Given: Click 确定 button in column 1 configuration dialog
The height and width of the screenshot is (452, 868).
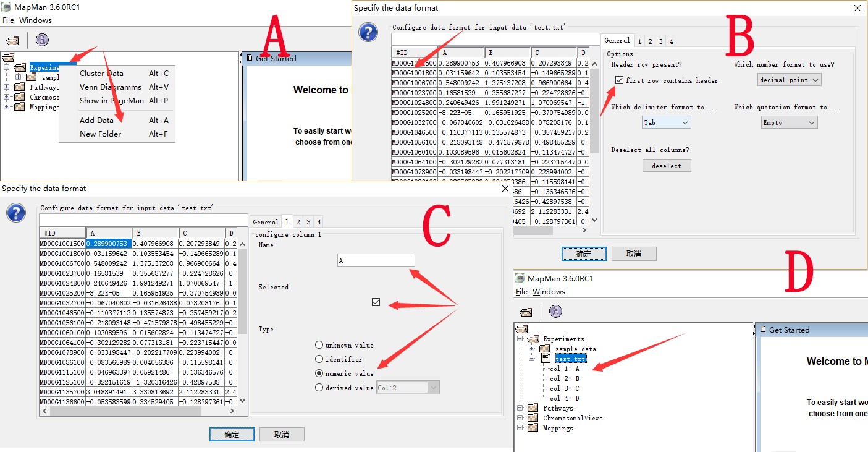Looking at the screenshot, I should pos(232,434).
